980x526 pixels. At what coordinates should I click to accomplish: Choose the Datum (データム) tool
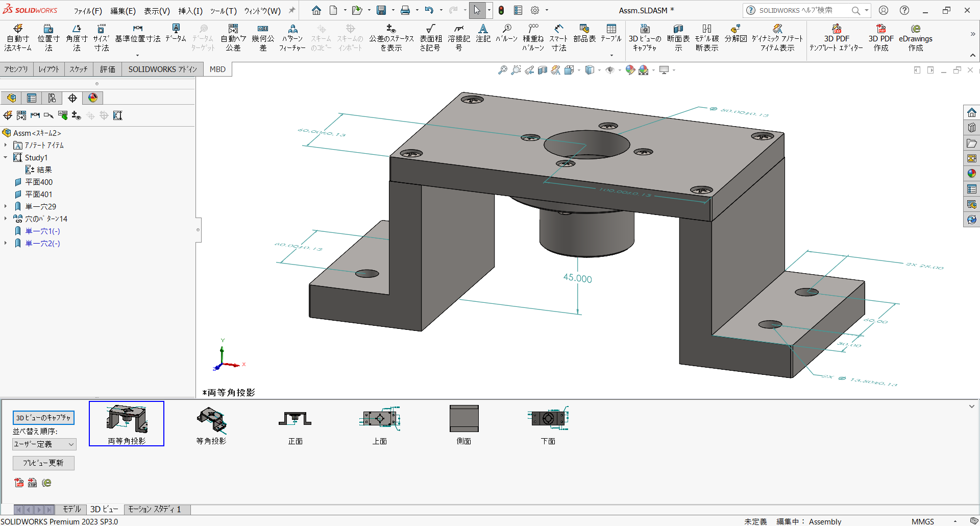pyautogui.click(x=176, y=33)
